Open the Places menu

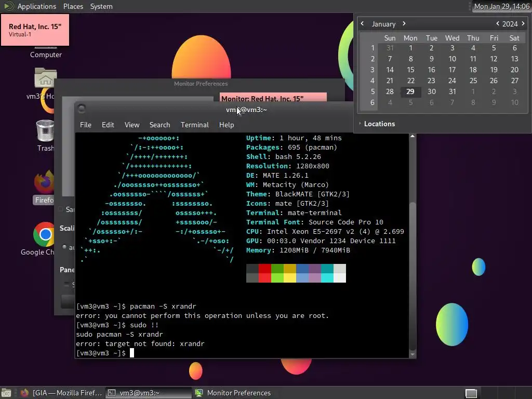tap(73, 6)
